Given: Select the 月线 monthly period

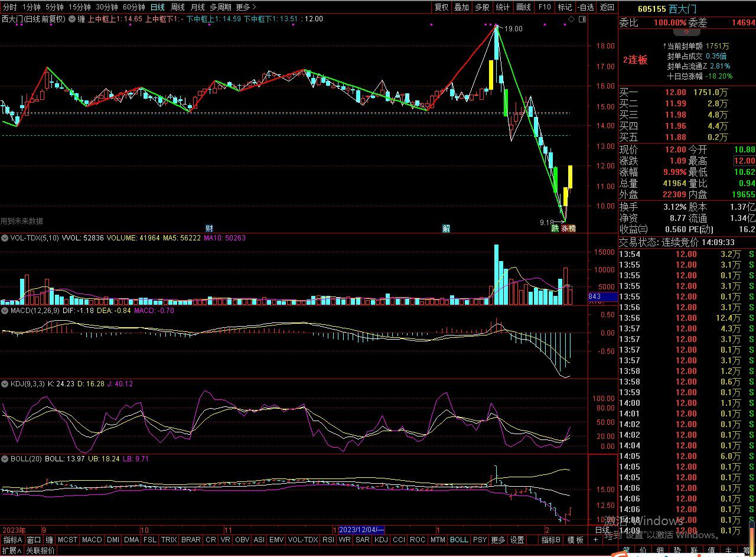Looking at the screenshot, I should (x=198, y=7).
